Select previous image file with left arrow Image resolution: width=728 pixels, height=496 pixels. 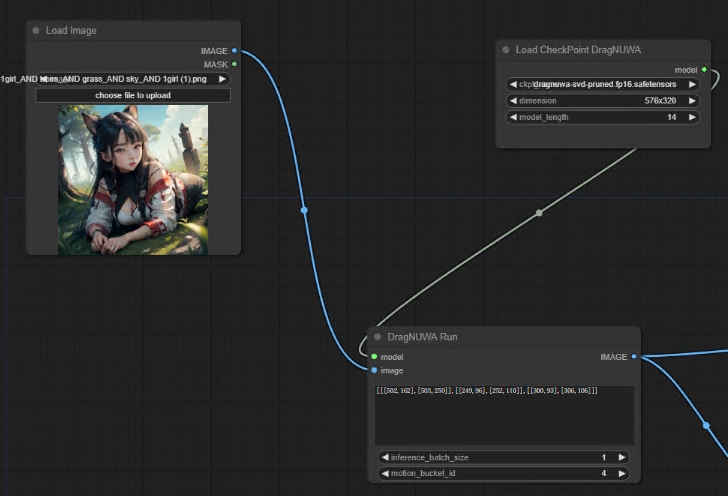click(x=43, y=79)
